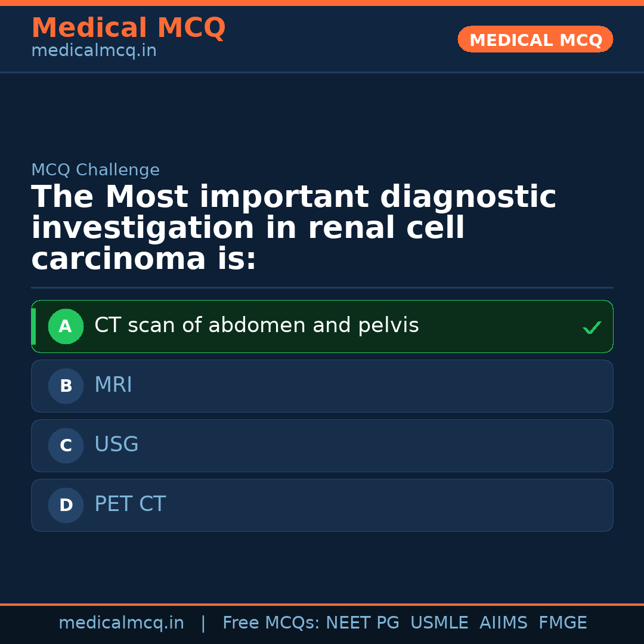Click the circled letter C badge

tap(66, 445)
